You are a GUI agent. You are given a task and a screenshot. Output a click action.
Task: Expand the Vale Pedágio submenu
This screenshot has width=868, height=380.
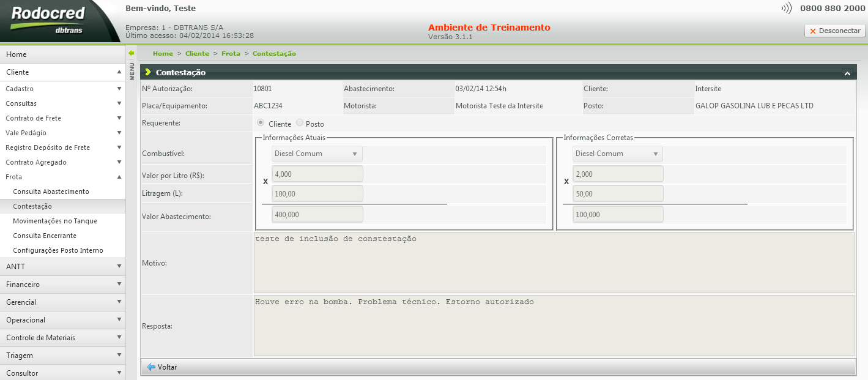click(x=62, y=133)
